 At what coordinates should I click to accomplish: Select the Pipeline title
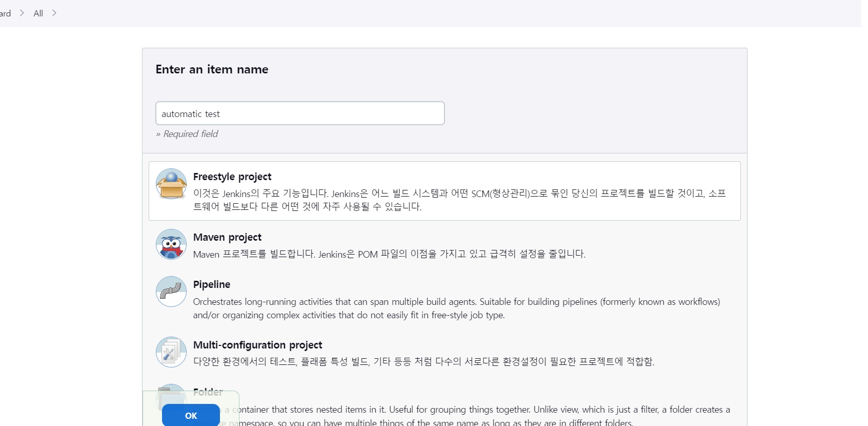click(x=212, y=284)
